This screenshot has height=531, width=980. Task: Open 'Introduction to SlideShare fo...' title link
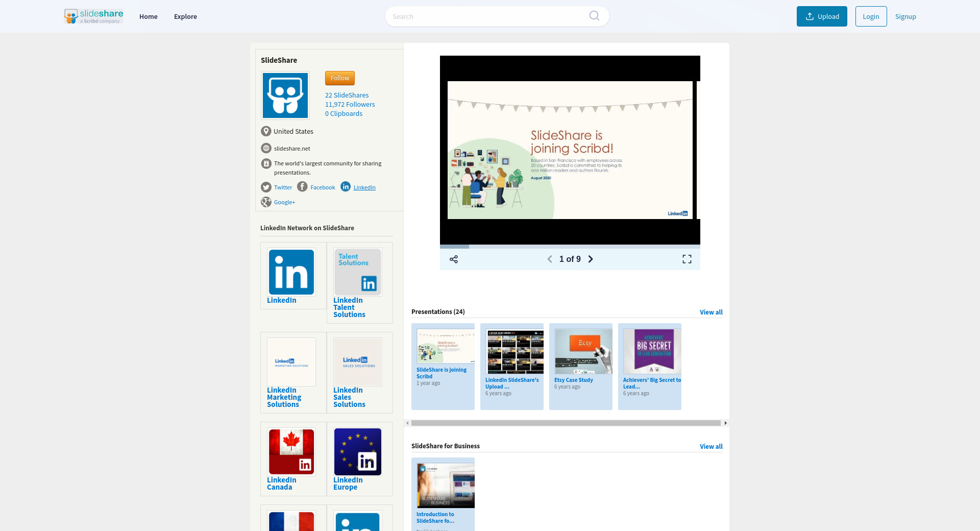tap(435, 518)
